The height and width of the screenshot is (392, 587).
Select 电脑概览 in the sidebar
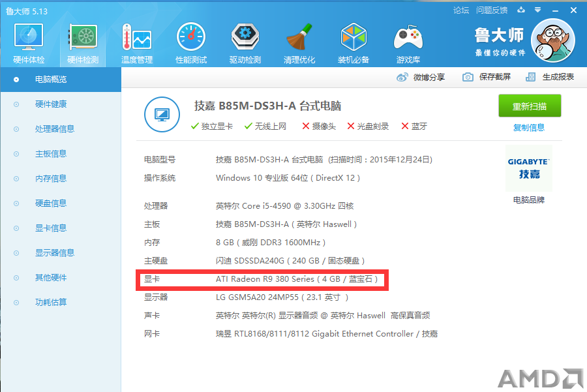61,80
